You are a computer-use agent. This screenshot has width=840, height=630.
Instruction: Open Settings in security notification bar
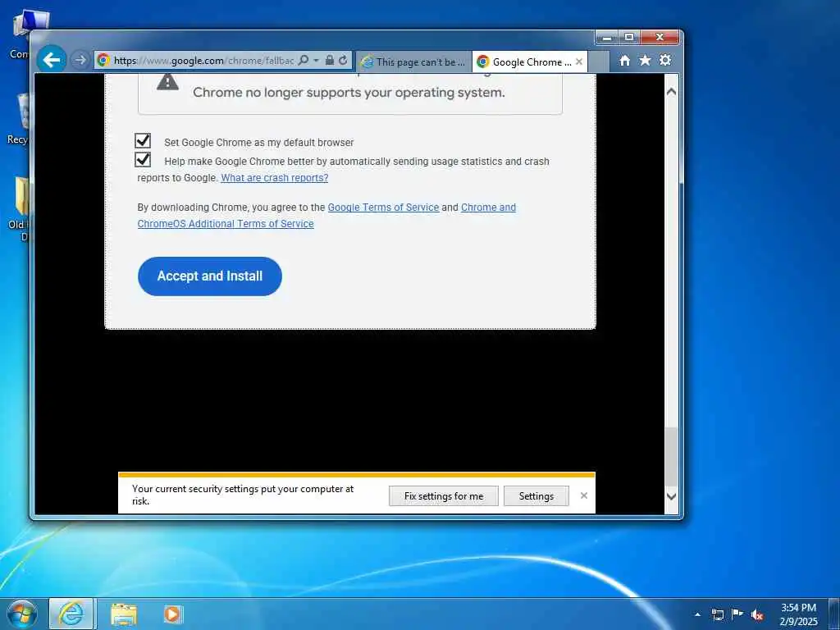coord(536,496)
